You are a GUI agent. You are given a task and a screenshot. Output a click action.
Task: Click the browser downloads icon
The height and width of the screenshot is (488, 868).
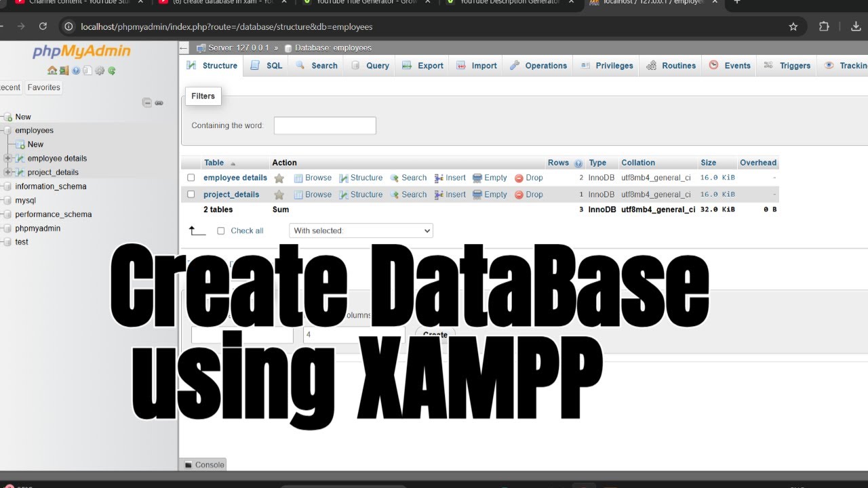click(x=855, y=26)
